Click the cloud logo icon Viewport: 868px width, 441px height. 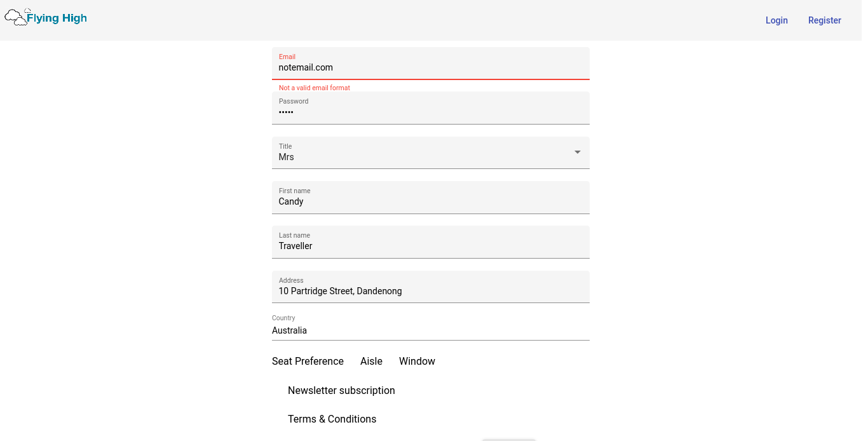click(x=16, y=18)
